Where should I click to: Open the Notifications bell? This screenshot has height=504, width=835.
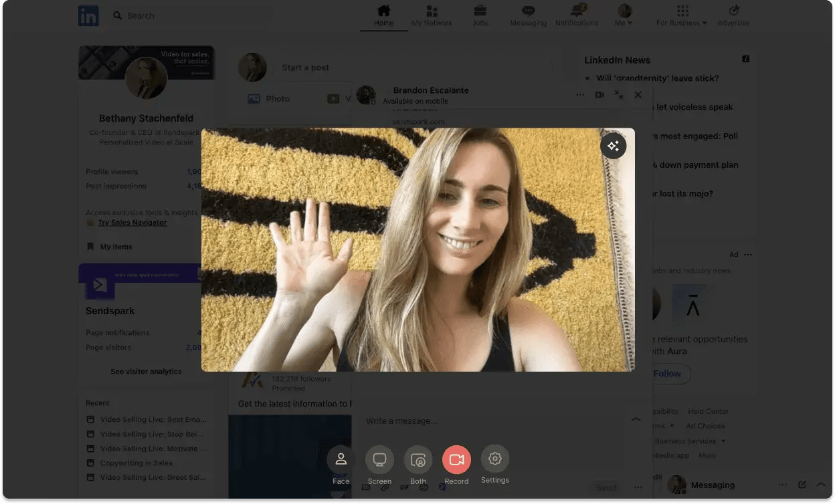point(577,11)
